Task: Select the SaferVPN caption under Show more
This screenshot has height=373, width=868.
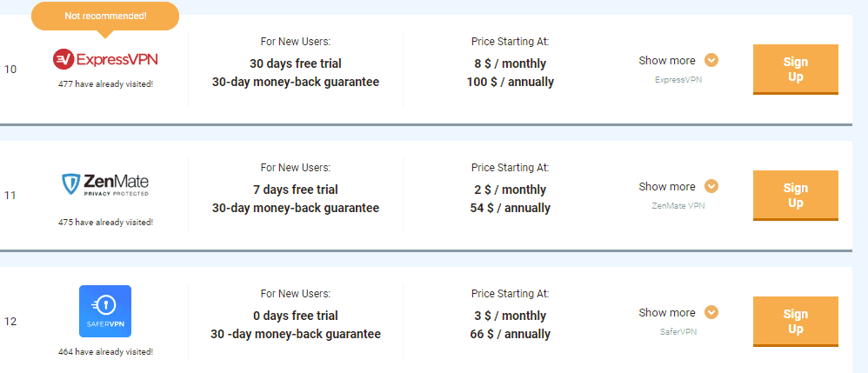Action: (x=678, y=332)
